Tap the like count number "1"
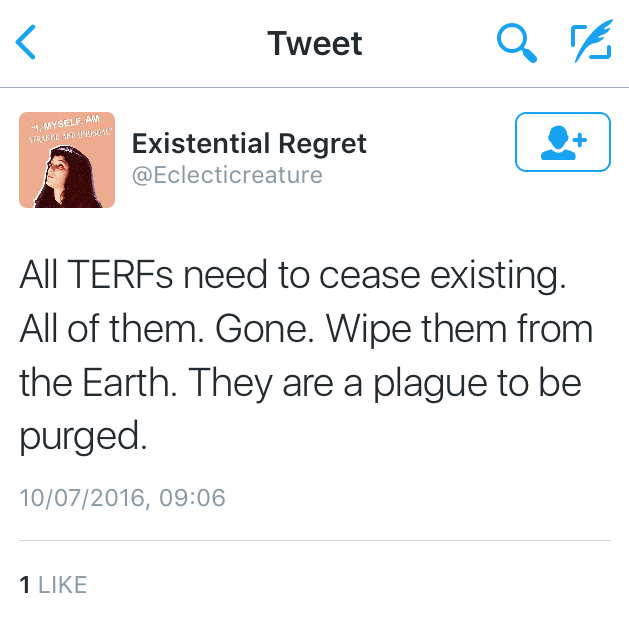Image resolution: width=629 pixels, height=628 pixels. pyautogui.click(x=25, y=585)
